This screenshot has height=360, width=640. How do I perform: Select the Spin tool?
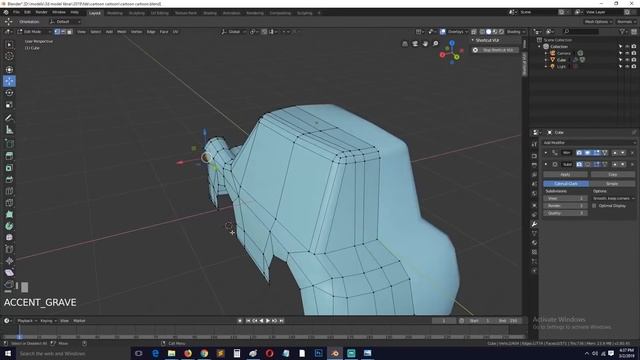click(x=9, y=226)
